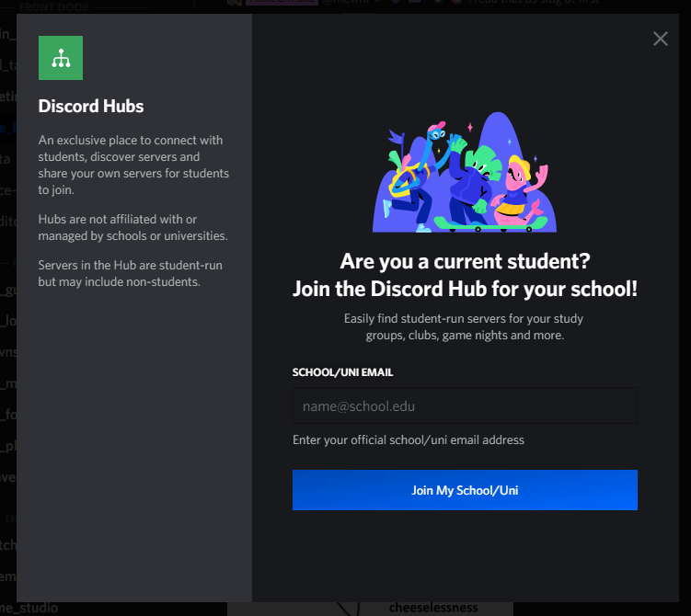Click the 'SCHOOL/UNI EMAIL' label
Viewport: 691px width, 616px height.
tap(342, 372)
